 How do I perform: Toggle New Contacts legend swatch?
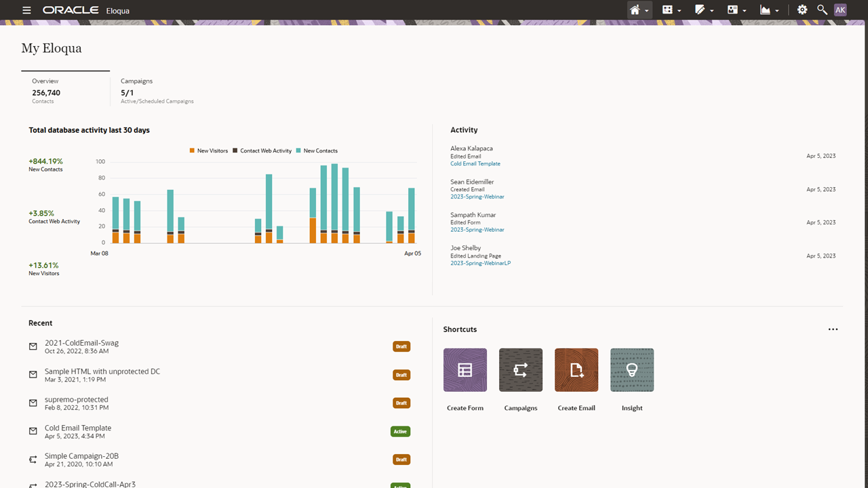[x=299, y=150]
